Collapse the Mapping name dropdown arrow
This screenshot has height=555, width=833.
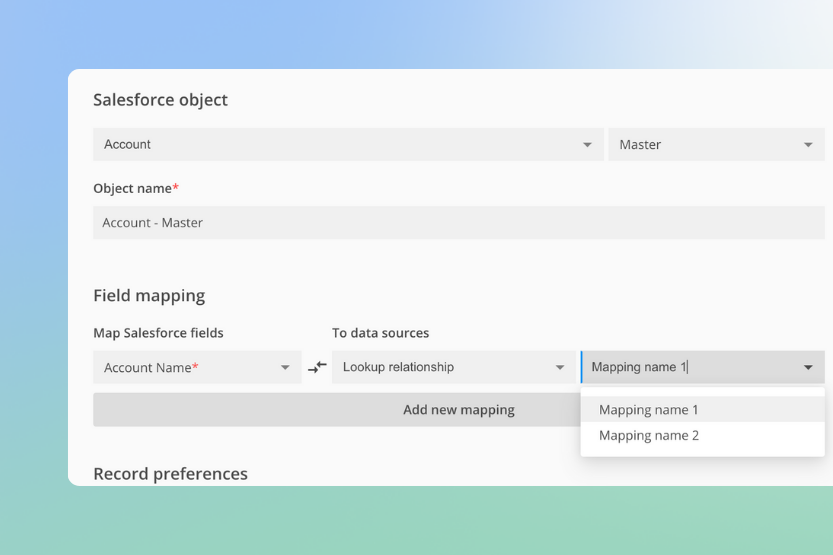tap(808, 368)
